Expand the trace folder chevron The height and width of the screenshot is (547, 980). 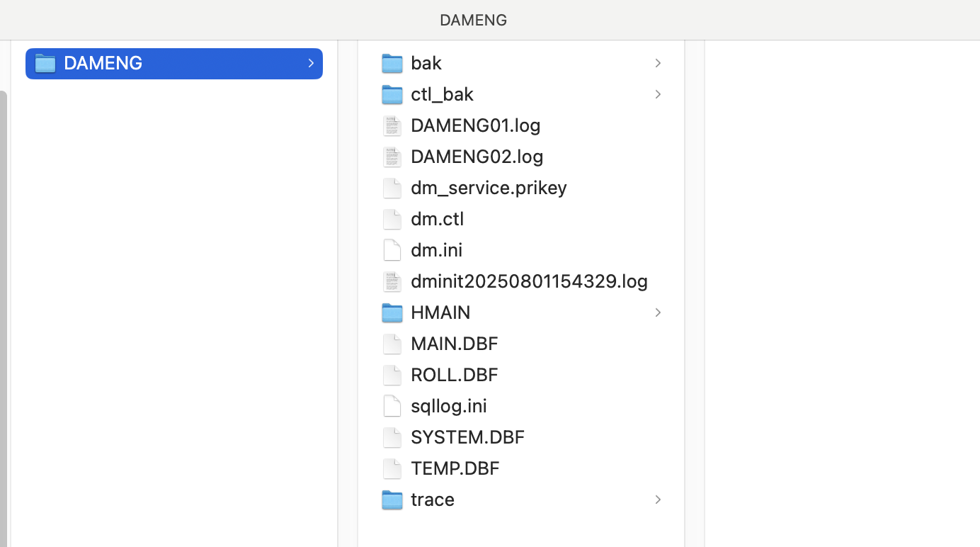tap(658, 500)
